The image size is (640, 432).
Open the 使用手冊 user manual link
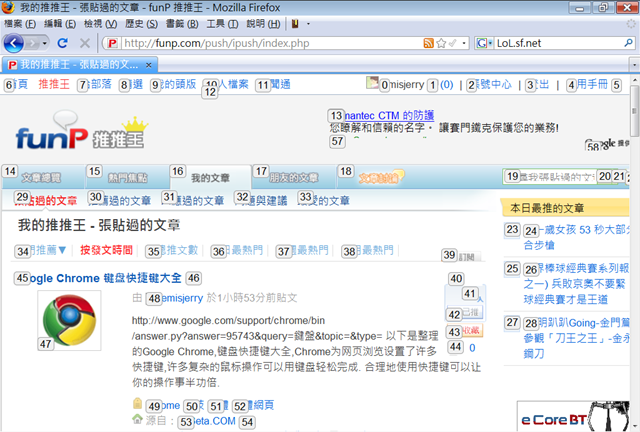(588, 85)
